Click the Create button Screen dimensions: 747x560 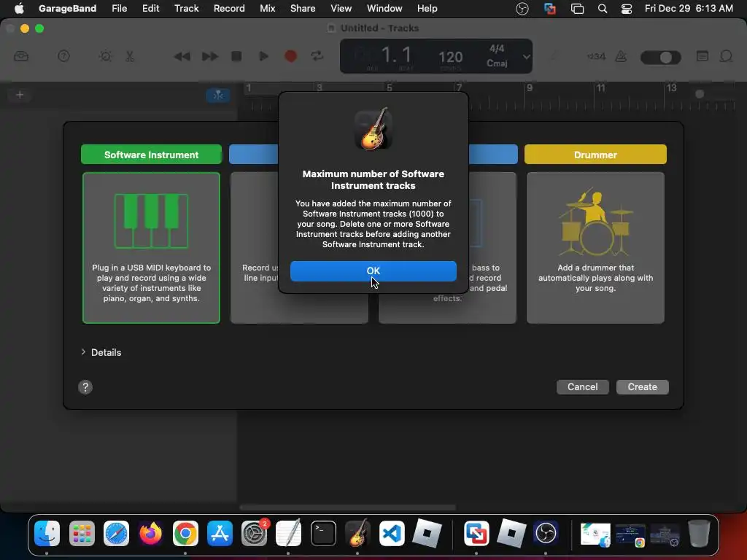642,386
